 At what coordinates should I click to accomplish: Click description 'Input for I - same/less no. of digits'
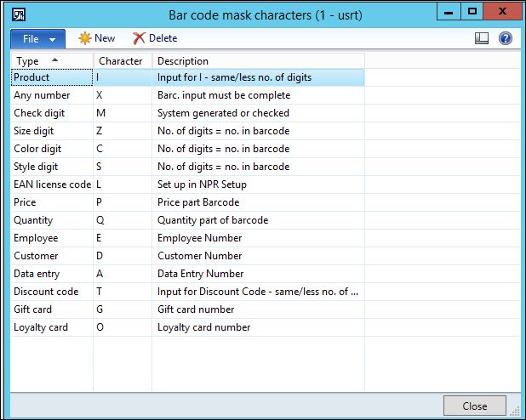234,77
